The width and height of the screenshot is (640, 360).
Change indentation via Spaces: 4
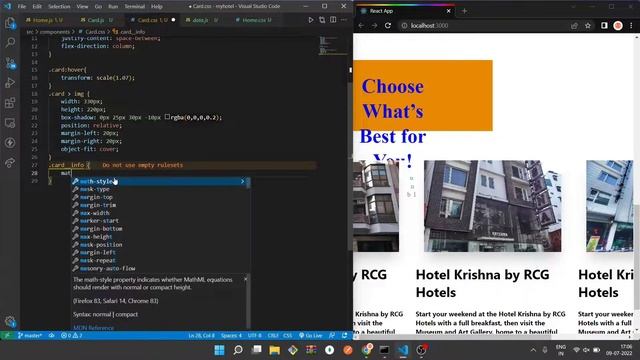(x=231, y=336)
